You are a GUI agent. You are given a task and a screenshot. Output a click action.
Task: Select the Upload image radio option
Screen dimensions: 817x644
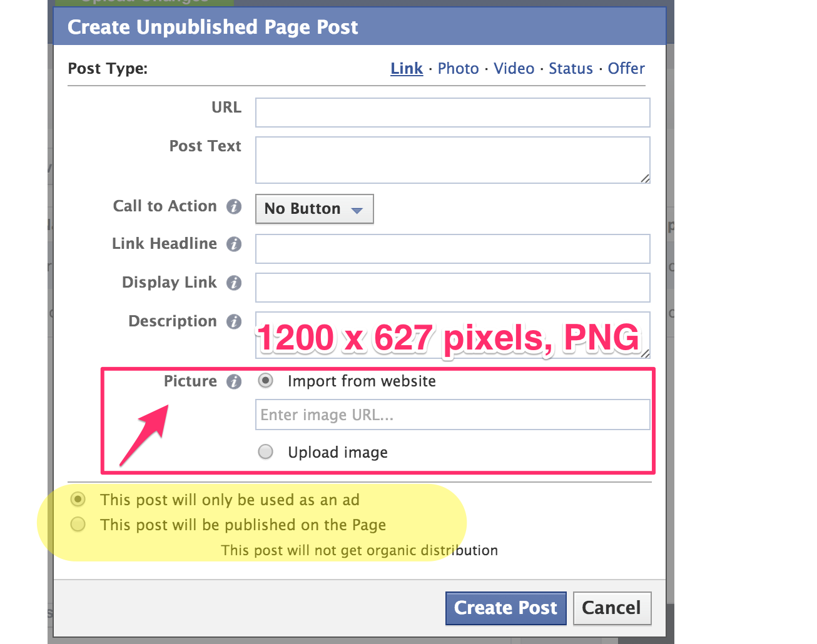click(x=266, y=451)
